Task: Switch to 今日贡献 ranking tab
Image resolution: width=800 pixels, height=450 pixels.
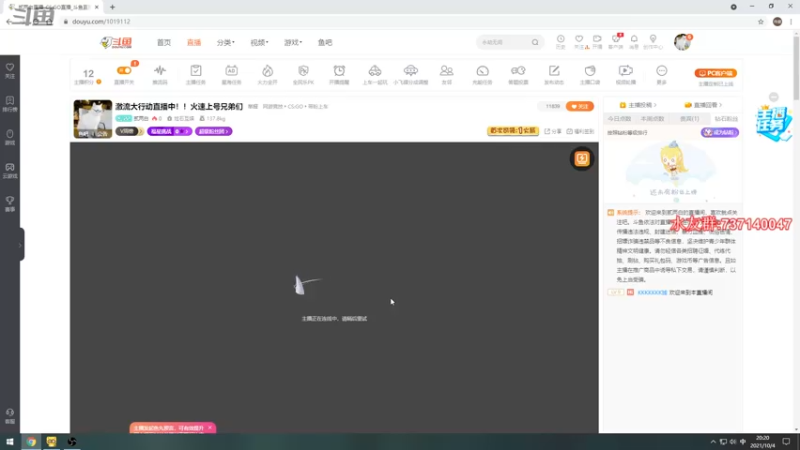Action: 619,118
